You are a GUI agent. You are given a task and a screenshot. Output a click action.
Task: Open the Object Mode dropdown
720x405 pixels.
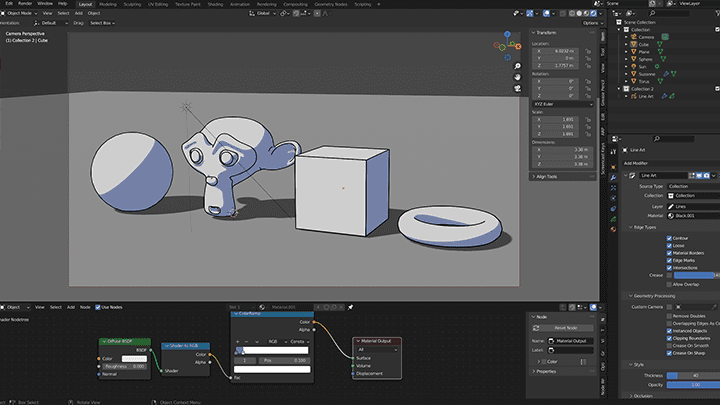(x=20, y=13)
